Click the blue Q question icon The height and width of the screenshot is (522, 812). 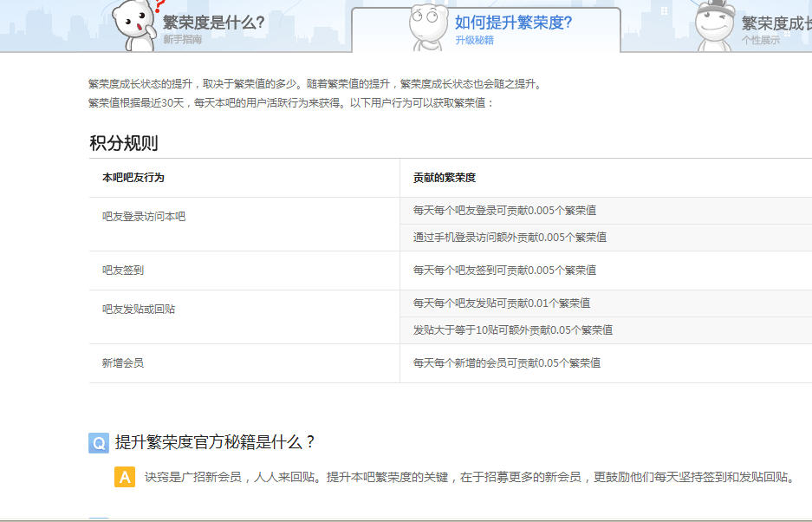coord(99,443)
